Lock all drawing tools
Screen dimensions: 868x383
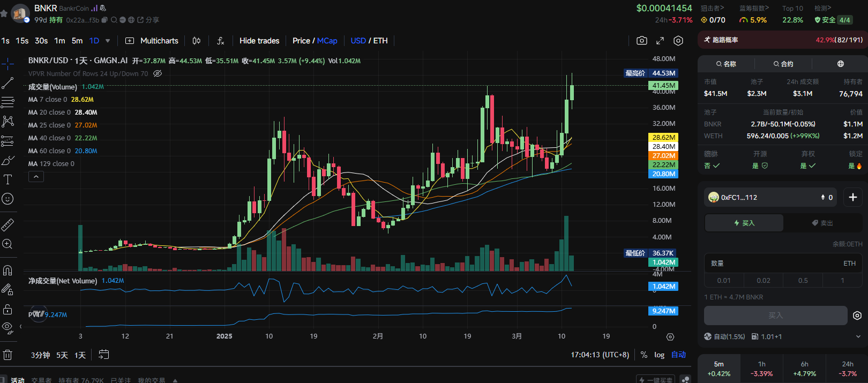8,309
